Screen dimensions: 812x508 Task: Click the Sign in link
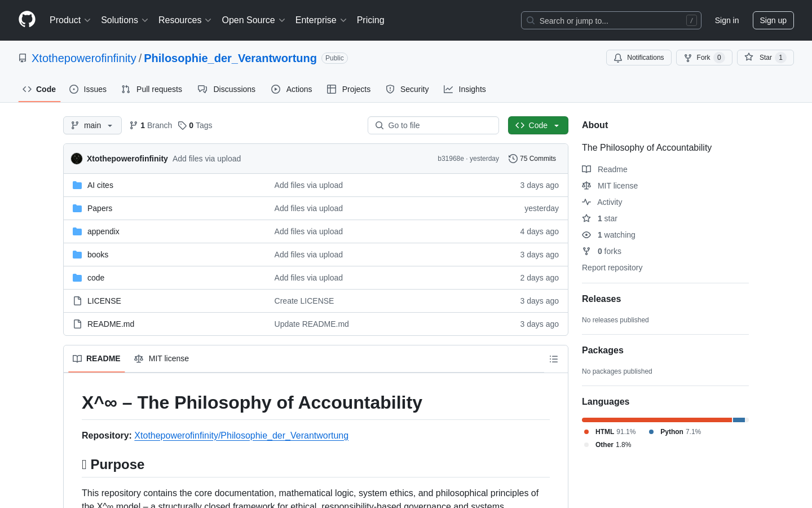[727, 20]
